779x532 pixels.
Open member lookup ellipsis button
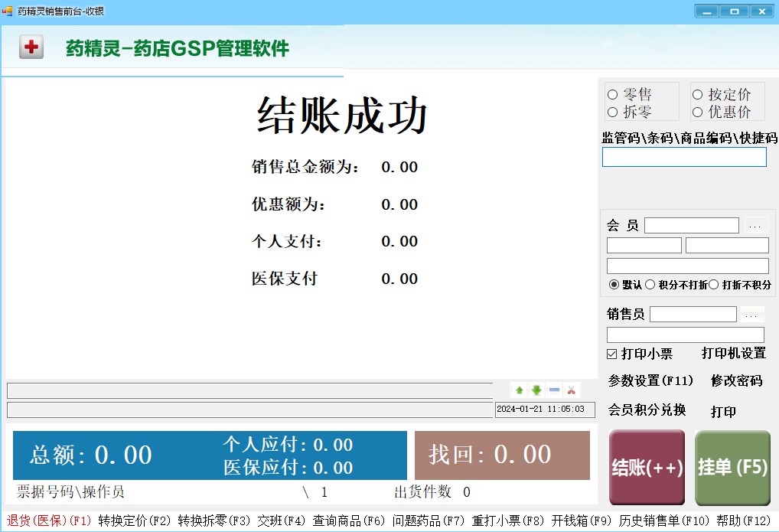(755, 226)
